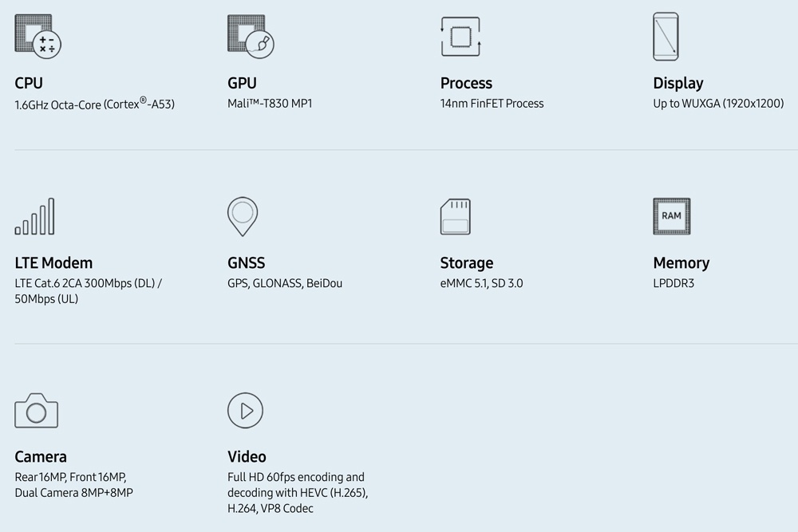Click the Memory RAM chip icon
This screenshot has width=798, height=532.
671,216
